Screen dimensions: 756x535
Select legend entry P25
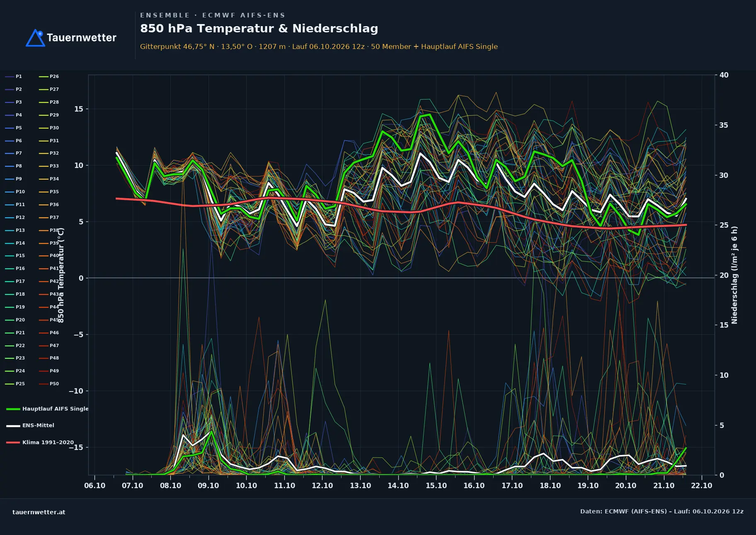15,384
